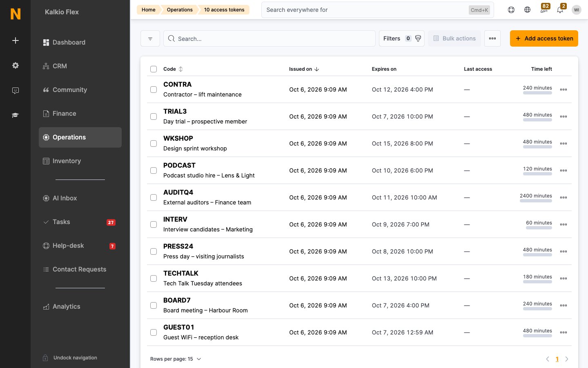Open Tasks with 27 badge
The width and height of the screenshot is (588, 368).
coord(80,222)
